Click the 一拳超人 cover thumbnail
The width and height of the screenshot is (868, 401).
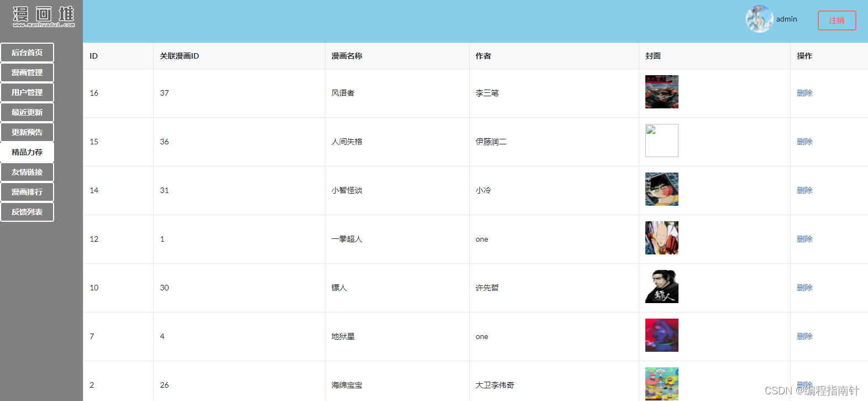click(662, 238)
